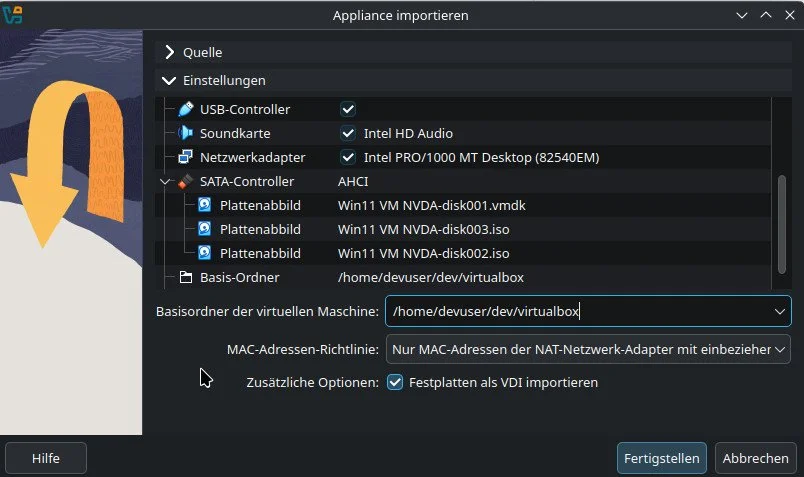The image size is (804, 477).
Task: Select the SATA-Controller row label
Action: (247, 182)
